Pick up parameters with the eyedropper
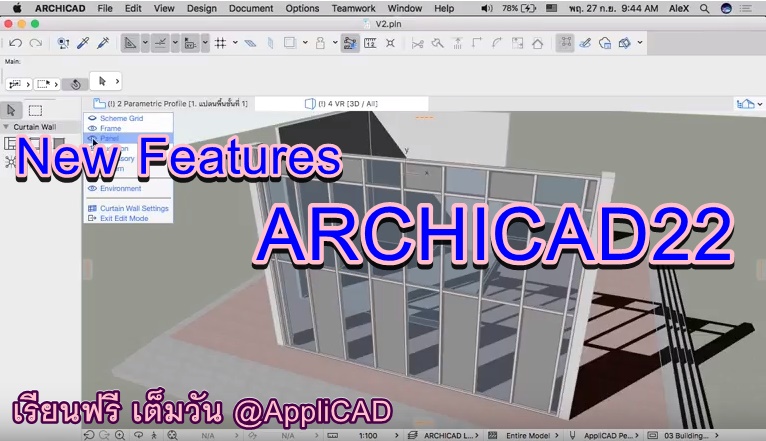This screenshot has height=441, width=766. coord(83,43)
